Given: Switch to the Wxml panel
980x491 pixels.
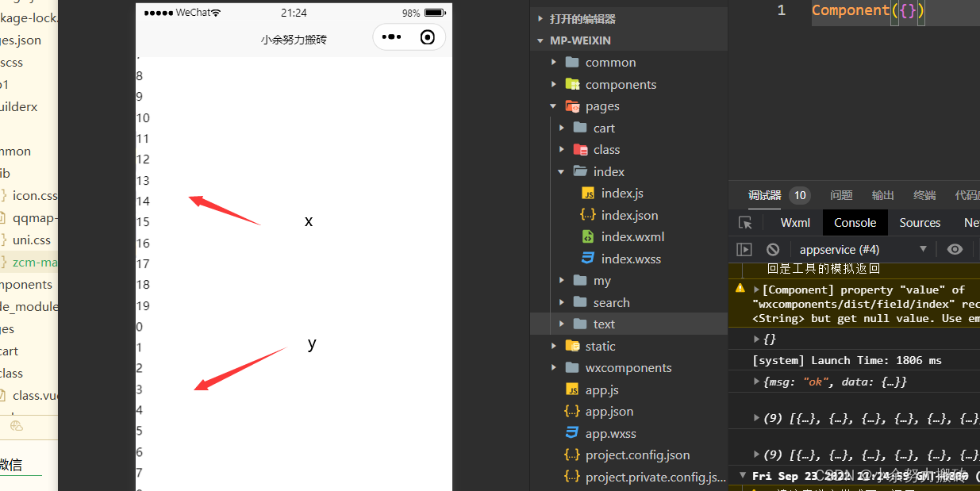Looking at the screenshot, I should click(x=794, y=222).
